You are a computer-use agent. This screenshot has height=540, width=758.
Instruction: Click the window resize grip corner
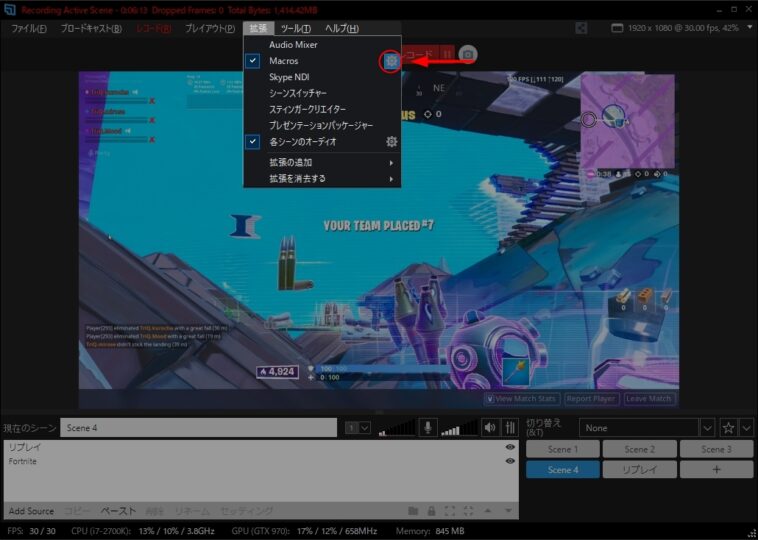752,534
